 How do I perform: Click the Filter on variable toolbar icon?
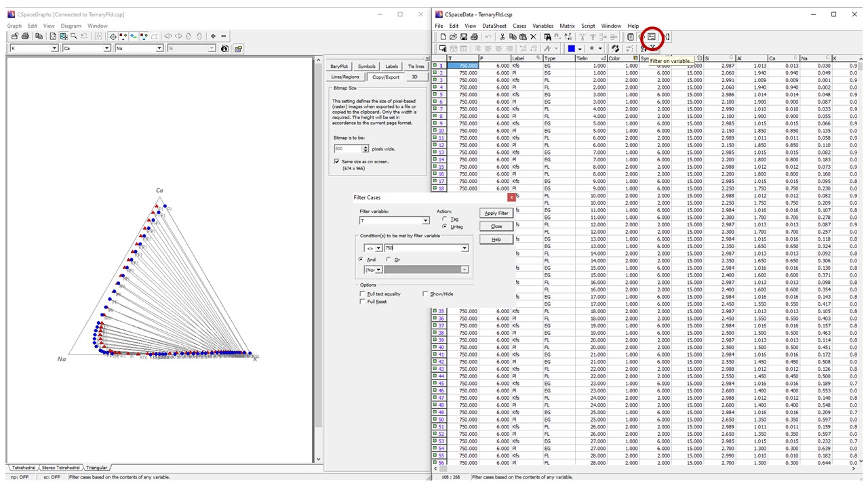pos(652,37)
